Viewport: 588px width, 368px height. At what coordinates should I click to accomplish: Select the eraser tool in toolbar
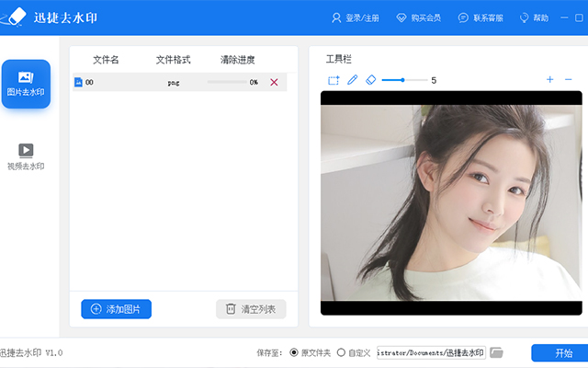(x=370, y=80)
